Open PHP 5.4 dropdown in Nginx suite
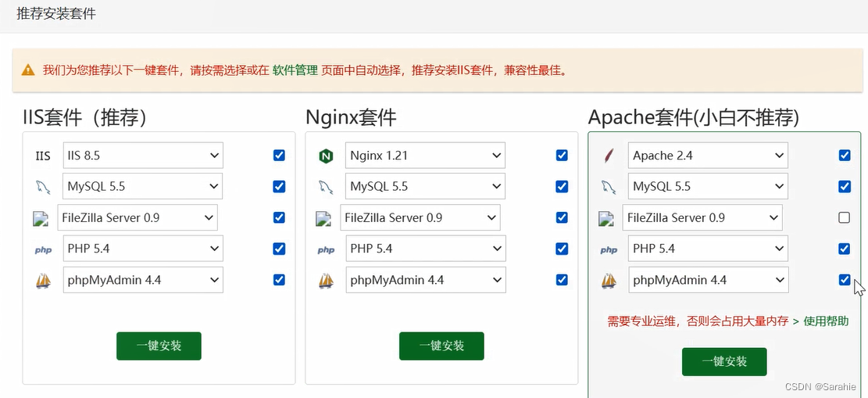Screen dimensions: 868x398 coord(426,249)
